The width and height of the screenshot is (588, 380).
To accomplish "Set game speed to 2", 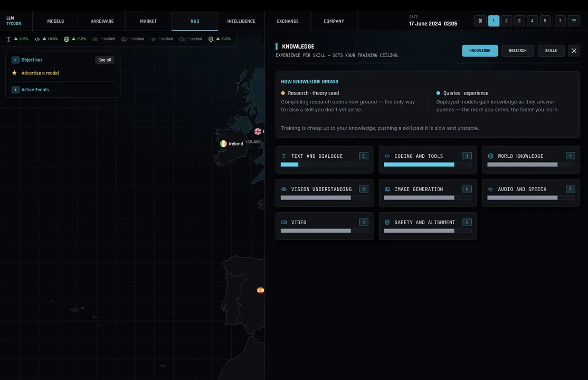I will point(506,21).
